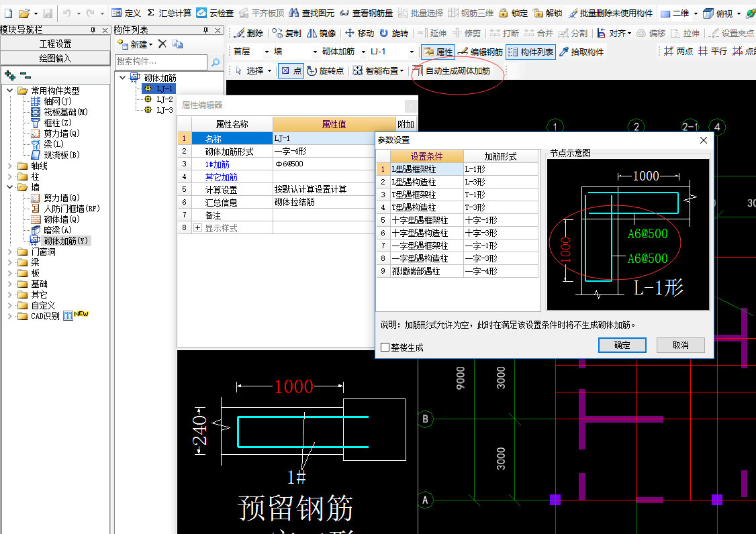Click 编辑钢筋 edit rebar tool
Screen dimensions: 756x534
(480, 52)
